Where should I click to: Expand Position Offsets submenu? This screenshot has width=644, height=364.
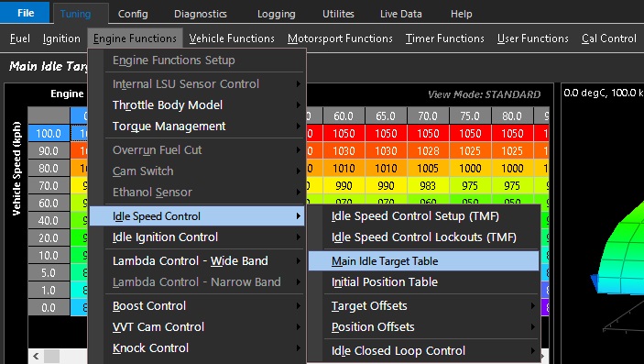[423, 327]
